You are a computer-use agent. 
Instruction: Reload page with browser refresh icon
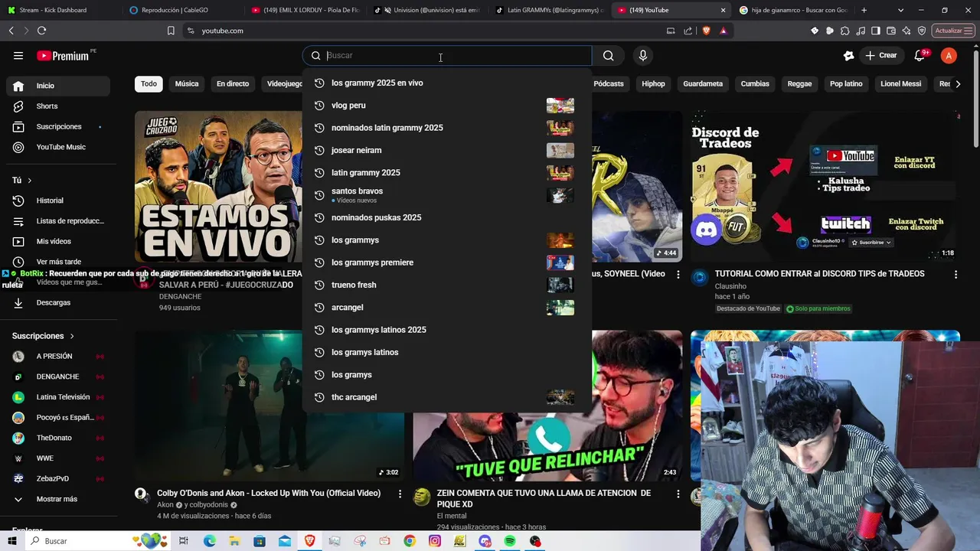pos(41,31)
